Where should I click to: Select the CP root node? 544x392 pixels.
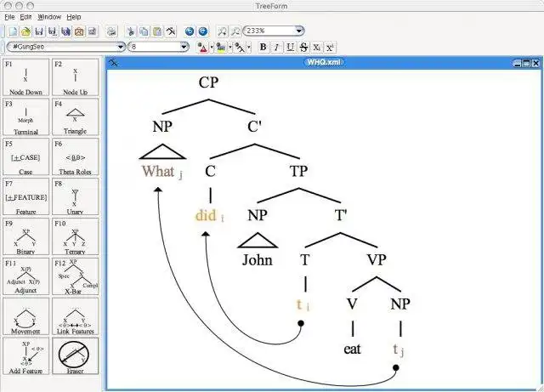point(208,82)
